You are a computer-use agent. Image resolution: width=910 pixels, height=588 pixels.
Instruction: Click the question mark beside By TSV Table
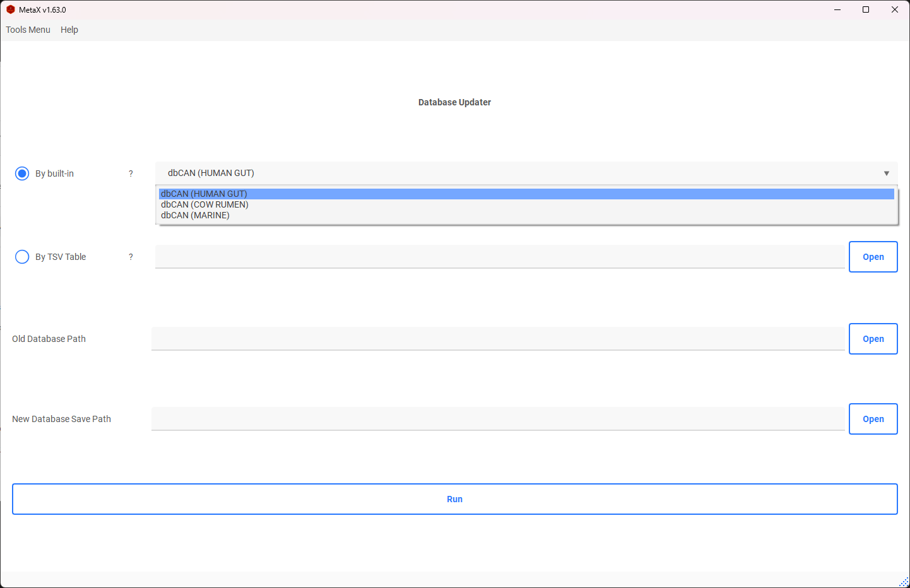pos(131,257)
